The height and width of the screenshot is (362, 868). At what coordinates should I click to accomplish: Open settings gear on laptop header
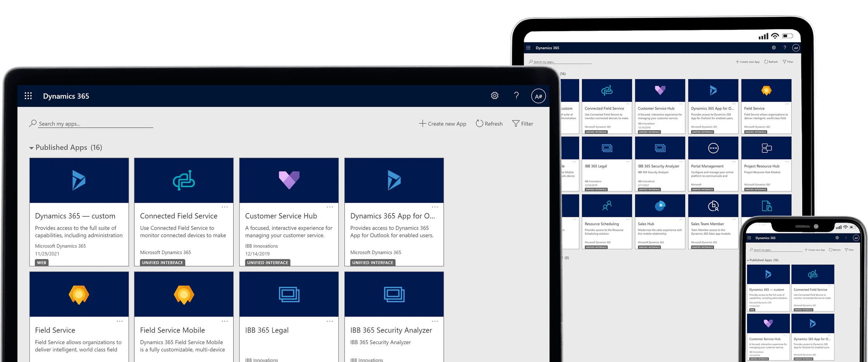[494, 96]
